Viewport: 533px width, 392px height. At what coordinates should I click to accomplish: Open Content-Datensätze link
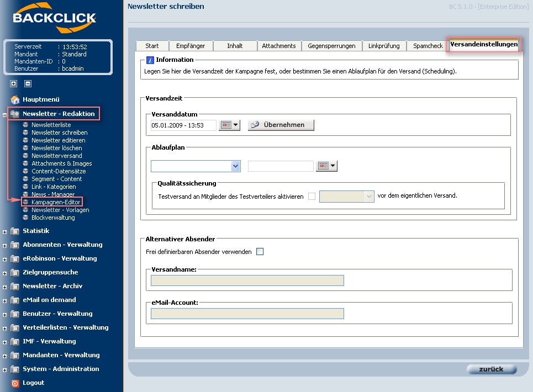(59, 171)
